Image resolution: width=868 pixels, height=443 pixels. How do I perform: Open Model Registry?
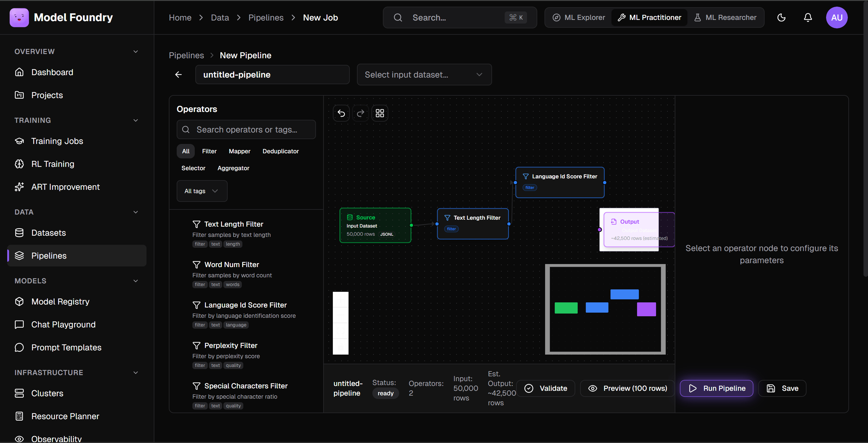(77, 301)
